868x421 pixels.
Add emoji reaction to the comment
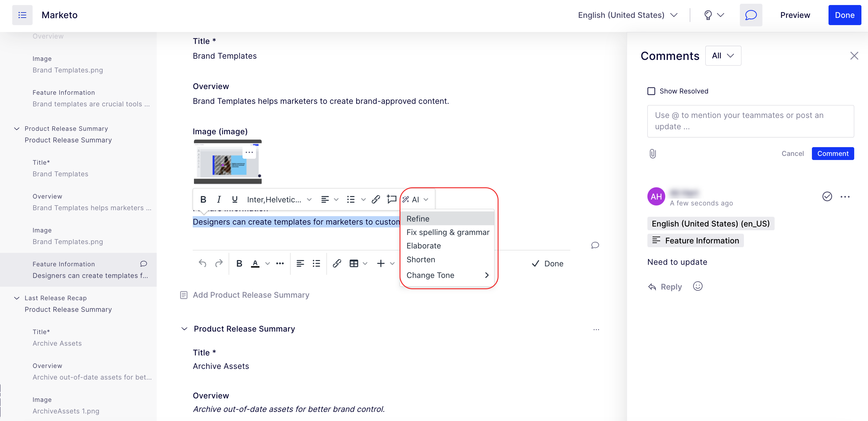click(698, 286)
